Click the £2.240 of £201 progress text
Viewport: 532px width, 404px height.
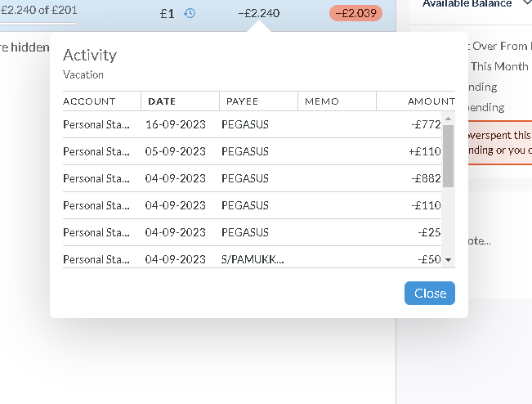coord(38,10)
